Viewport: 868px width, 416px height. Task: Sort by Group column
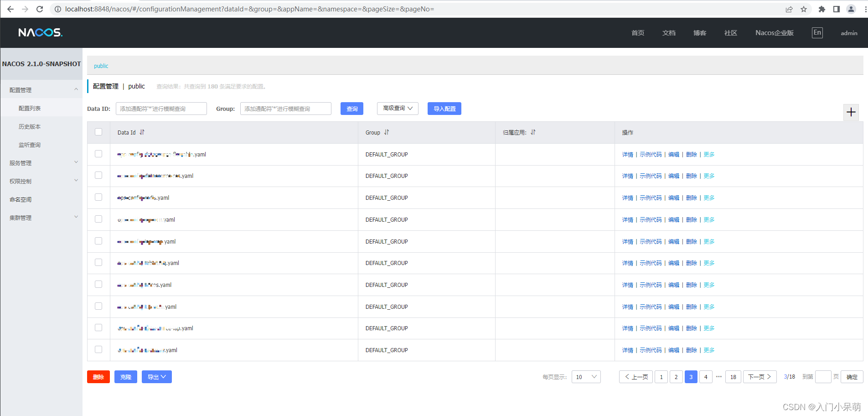[x=387, y=132]
